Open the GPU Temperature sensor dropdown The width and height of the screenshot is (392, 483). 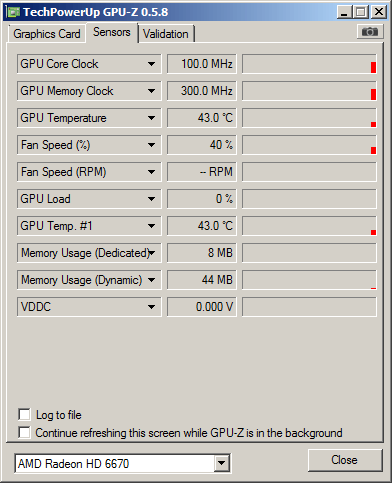click(151, 118)
